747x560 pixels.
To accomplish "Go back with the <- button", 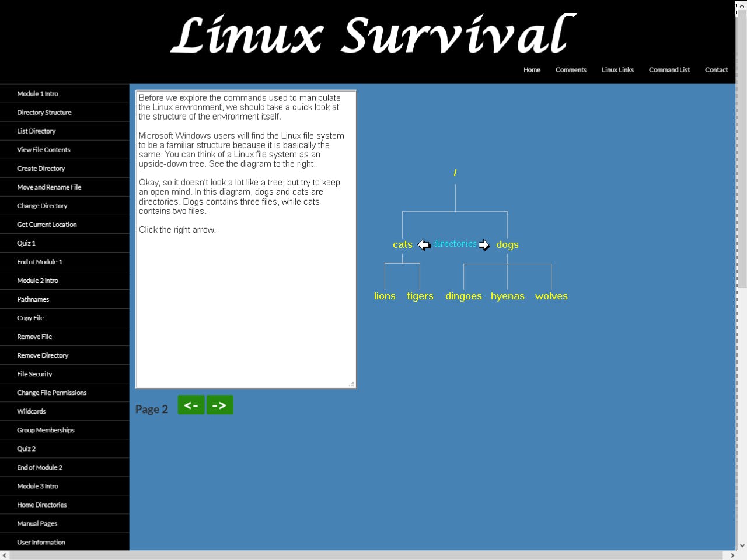I will click(x=191, y=405).
